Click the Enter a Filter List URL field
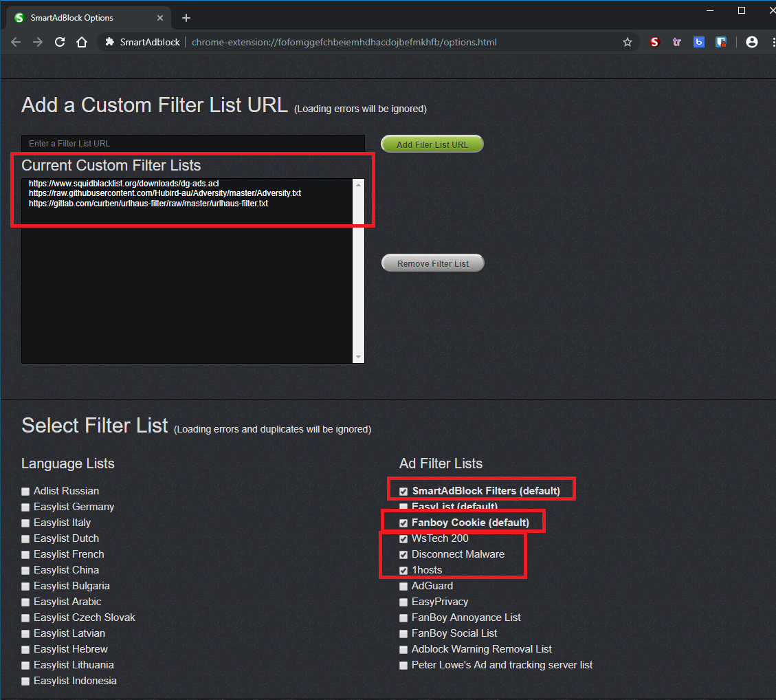The height and width of the screenshot is (700, 776). click(193, 144)
